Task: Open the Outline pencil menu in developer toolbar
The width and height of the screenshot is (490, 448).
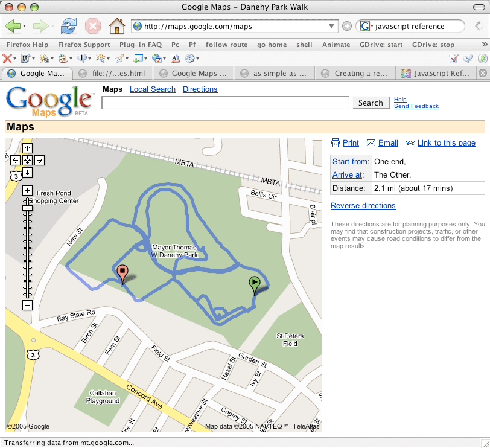Action: tap(121, 59)
